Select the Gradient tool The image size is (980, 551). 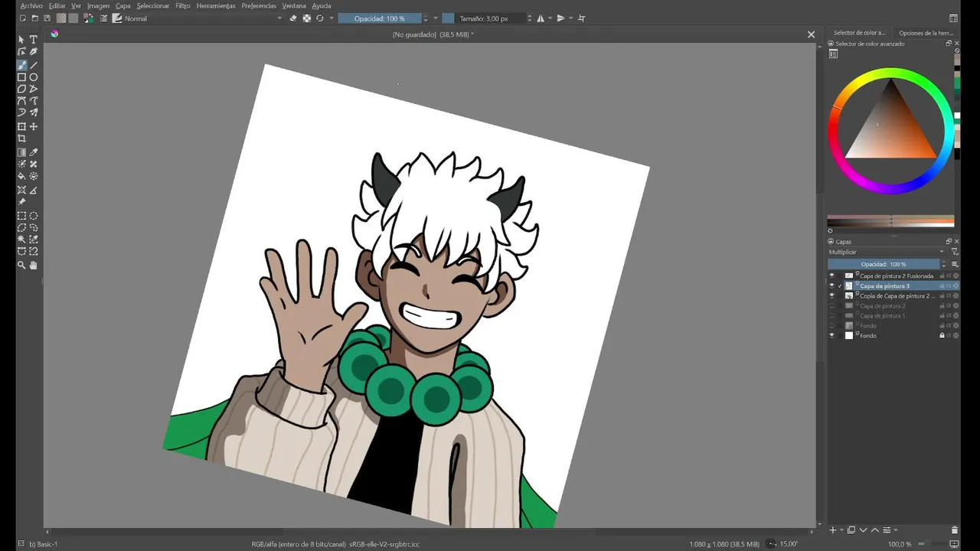click(21, 152)
